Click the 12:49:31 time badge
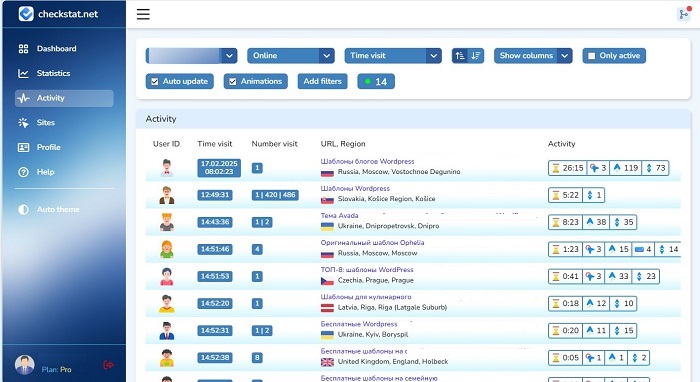The image size is (700, 382). pos(215,195)
